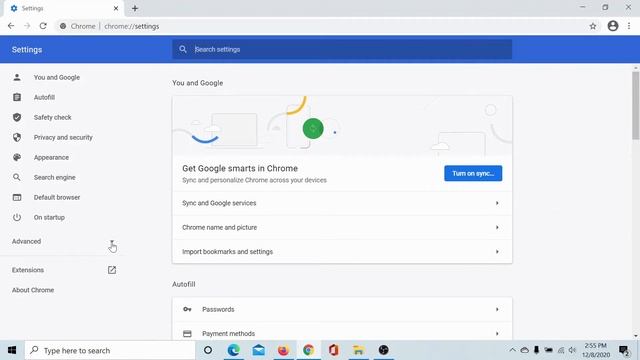Click Turn on sync button
This screenshot has width=640, height=360.
click(x=473, y=173)
